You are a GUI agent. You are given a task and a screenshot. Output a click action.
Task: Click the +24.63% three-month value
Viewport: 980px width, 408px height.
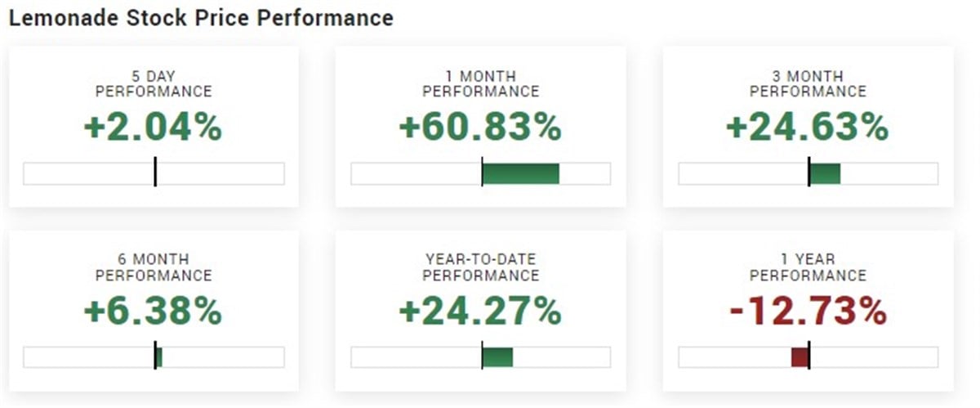pyautogui.click(x=808, y=127)
